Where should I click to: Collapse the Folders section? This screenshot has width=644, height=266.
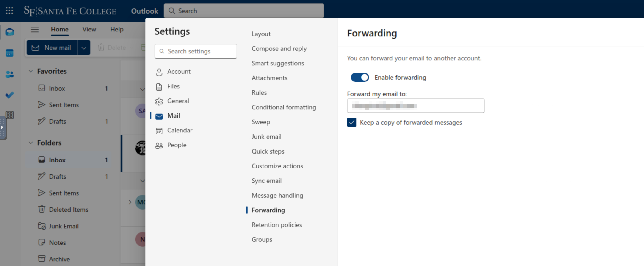(x=30, y=143)
